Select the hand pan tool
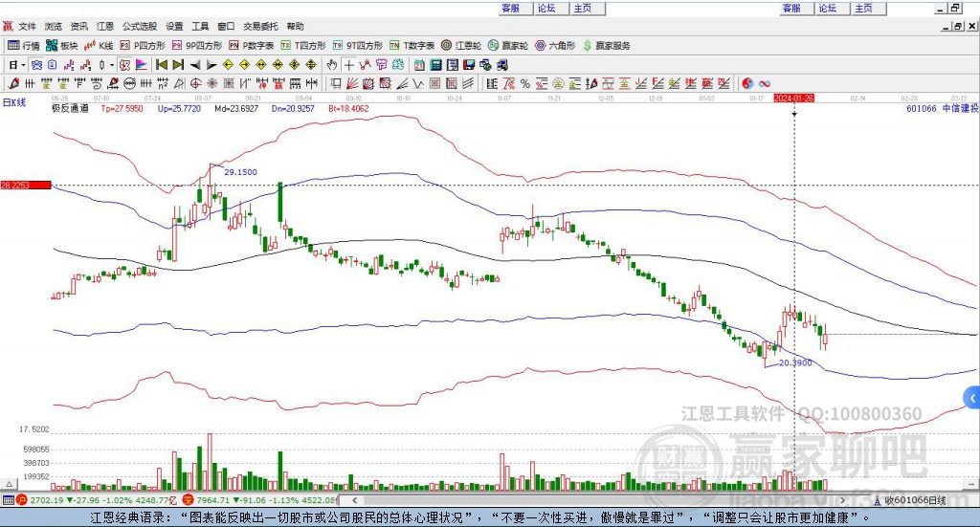 point(332,65)
